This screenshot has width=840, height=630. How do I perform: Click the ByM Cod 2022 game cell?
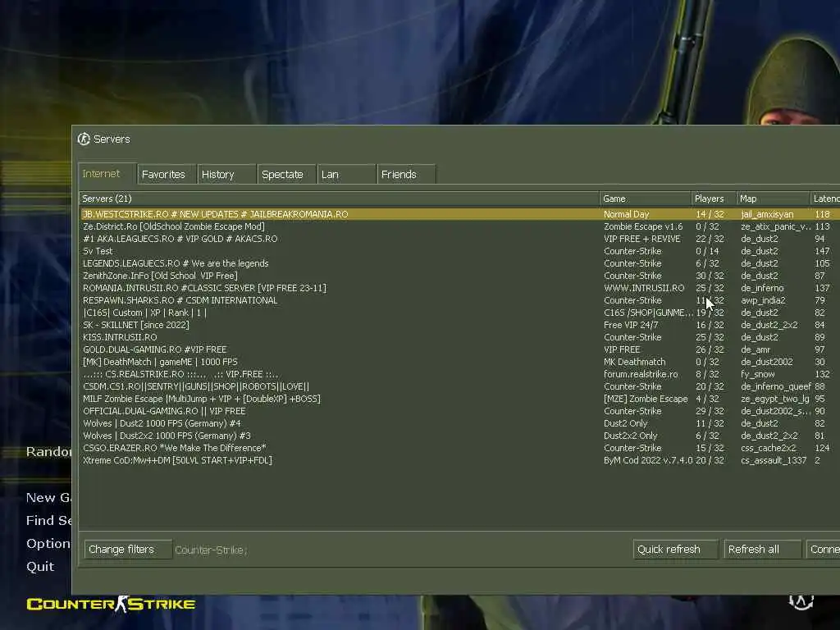pyautogui.click(x=648, y=461)
